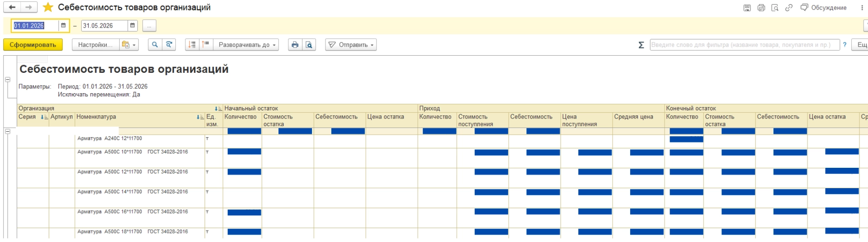Click the Save diskette icon in header

click(747, 8)
